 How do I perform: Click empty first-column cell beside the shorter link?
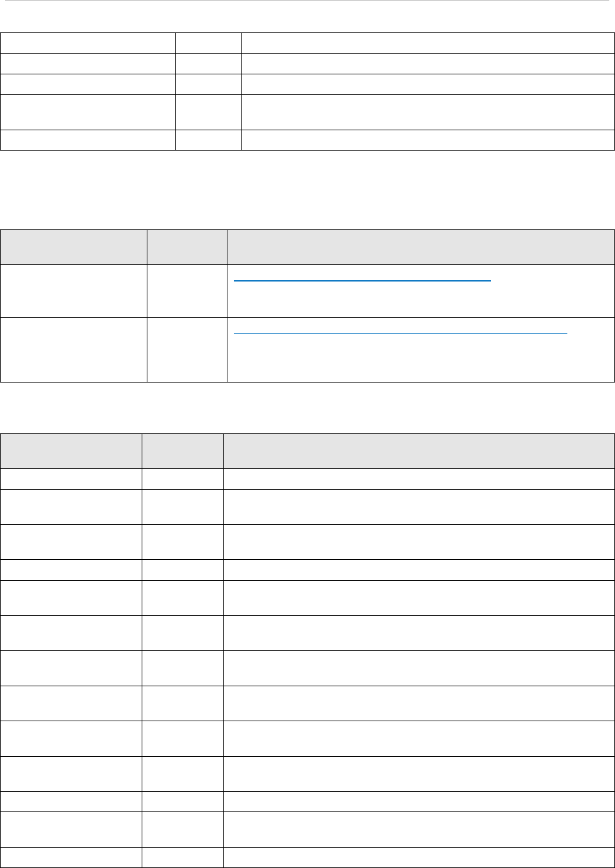pyautogui.click(x=74, y=290)
